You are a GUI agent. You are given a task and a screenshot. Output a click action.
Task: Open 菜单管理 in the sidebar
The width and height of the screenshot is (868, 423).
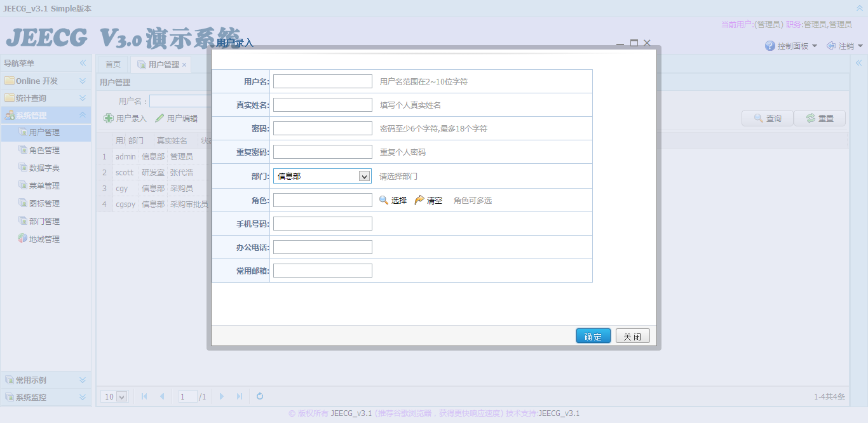pyautogui.click(x=44, y=186)
